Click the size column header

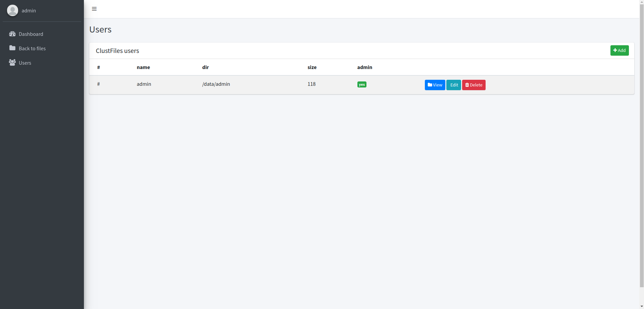[312, 67]
